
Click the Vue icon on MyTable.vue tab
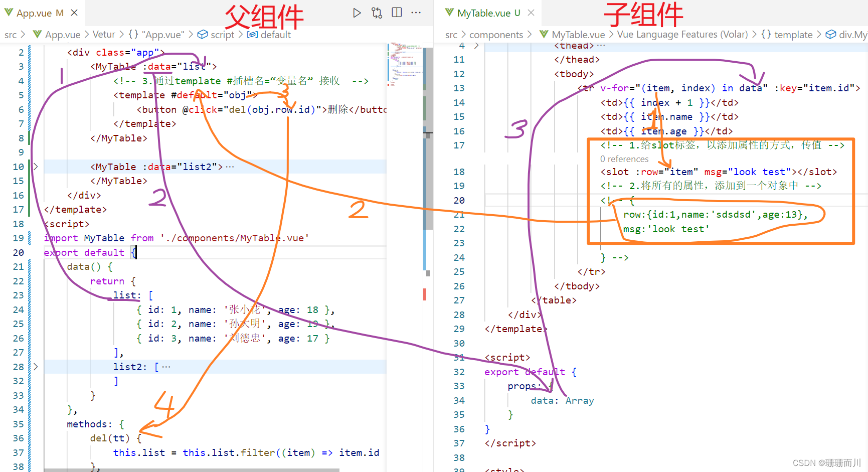coord(449,12)
